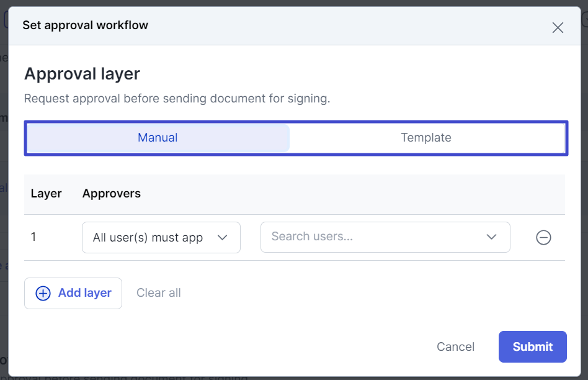This screenshot has width=588, height=380.
Task: Focus the Search users input field
Action: pos(372,237)
